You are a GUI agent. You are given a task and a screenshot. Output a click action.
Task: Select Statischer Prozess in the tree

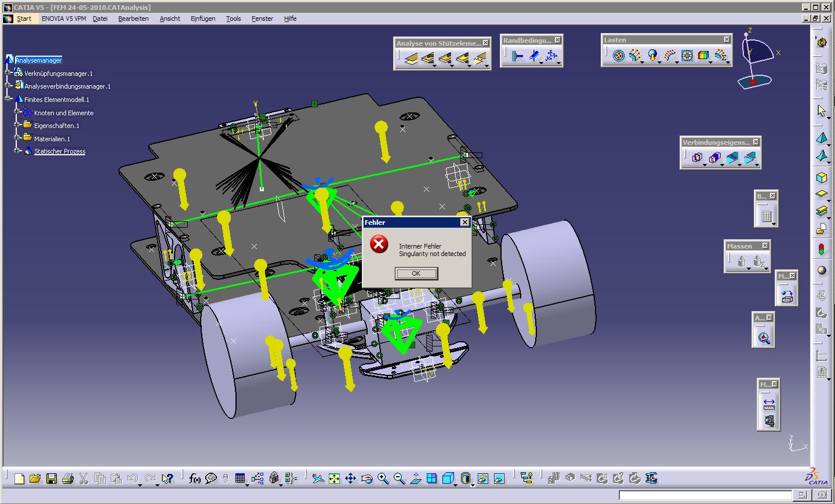click(60, 151)
